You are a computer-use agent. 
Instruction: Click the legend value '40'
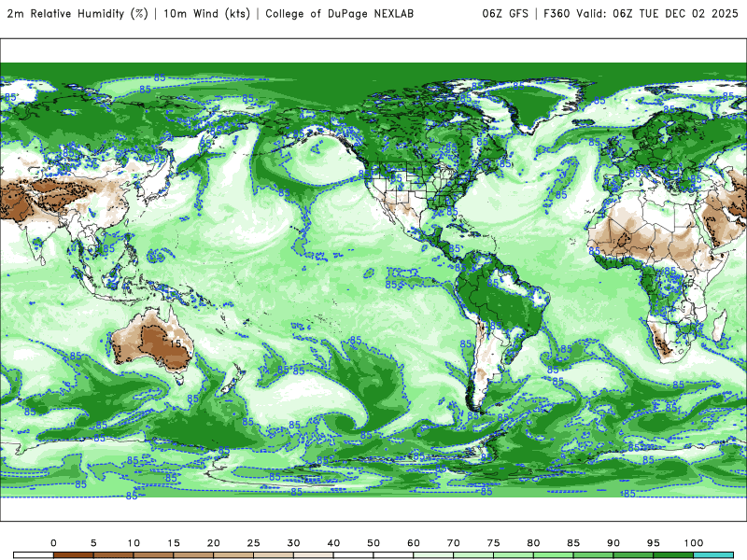coord(333,543)
